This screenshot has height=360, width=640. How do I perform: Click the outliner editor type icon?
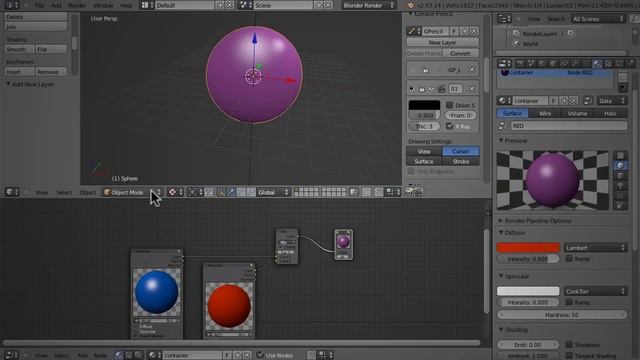(504, 19)
